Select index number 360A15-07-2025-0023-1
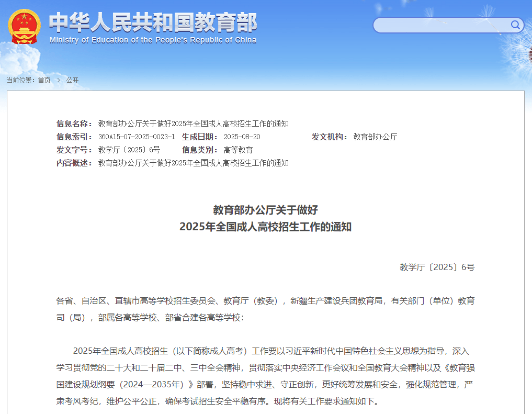Viewport: 532px width, 414px height. point(137,137)
